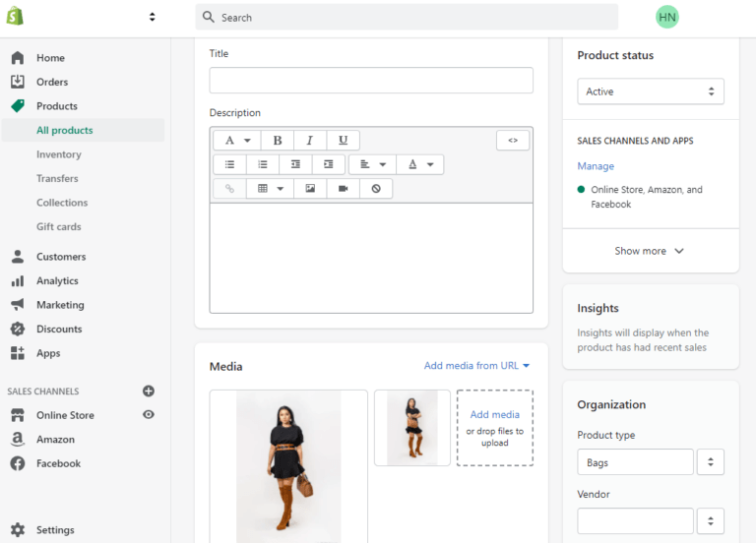756x543 pixels.
Task: Click Add media upload link
Action: pyautogui.click(x=495, y=414)
